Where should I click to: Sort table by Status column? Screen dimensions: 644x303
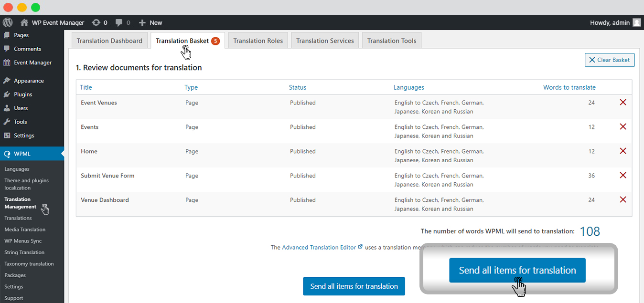(x=298, y=87)
